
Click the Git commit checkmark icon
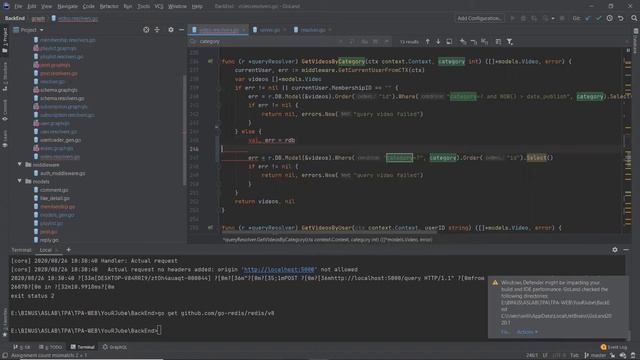[x=598, y=18]
